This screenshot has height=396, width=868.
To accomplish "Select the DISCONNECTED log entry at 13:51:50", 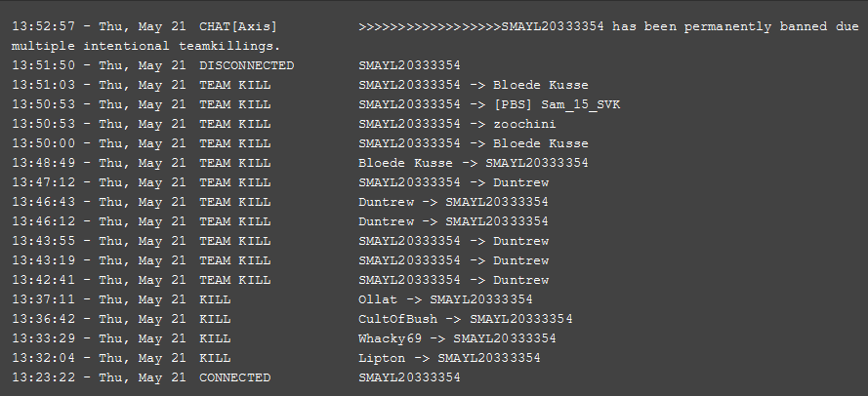I will [236, 65].
